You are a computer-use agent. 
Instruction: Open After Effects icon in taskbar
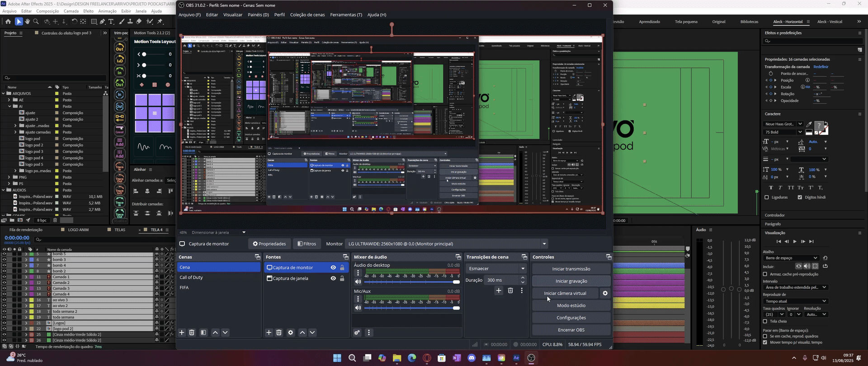tap(516, 358)
